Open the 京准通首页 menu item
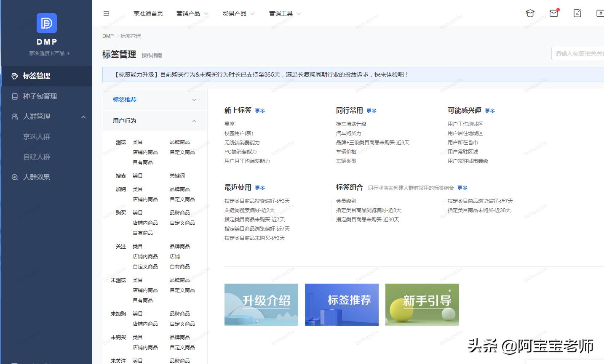Viewport: 604px width, 364px height. click(148, 13)
